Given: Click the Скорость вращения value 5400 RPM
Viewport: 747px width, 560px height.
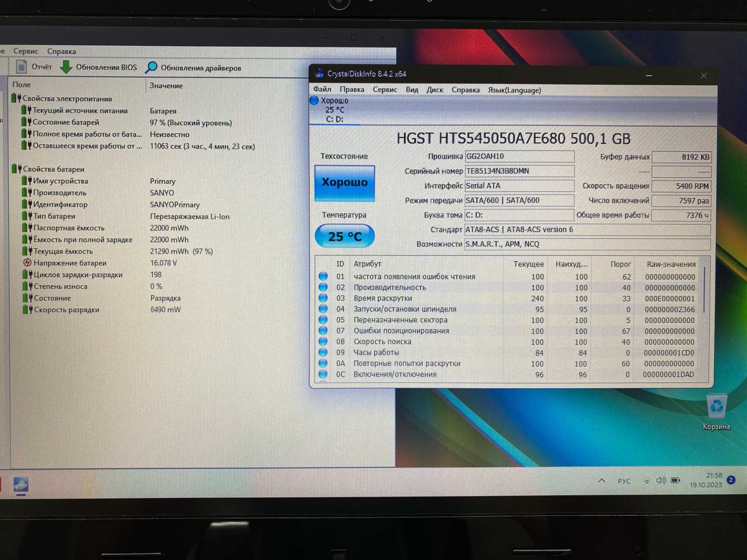Looking at the screenshot, I should click(681, 186).
